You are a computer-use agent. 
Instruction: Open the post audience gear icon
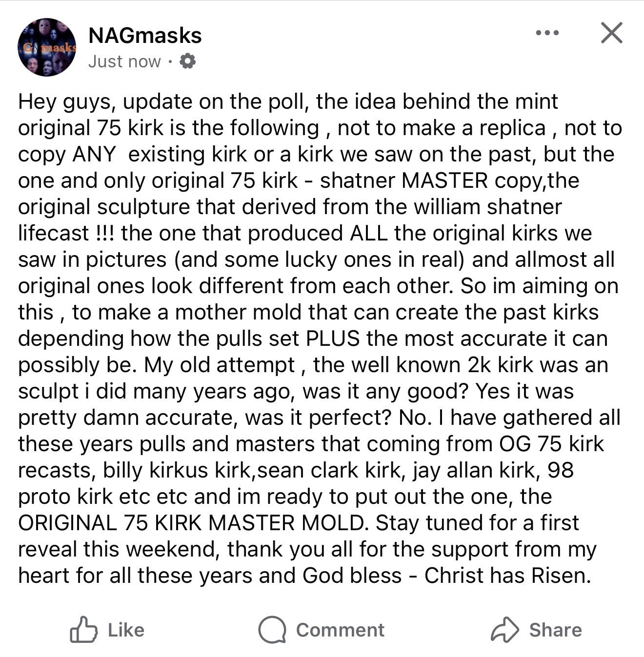click(187, 61)
